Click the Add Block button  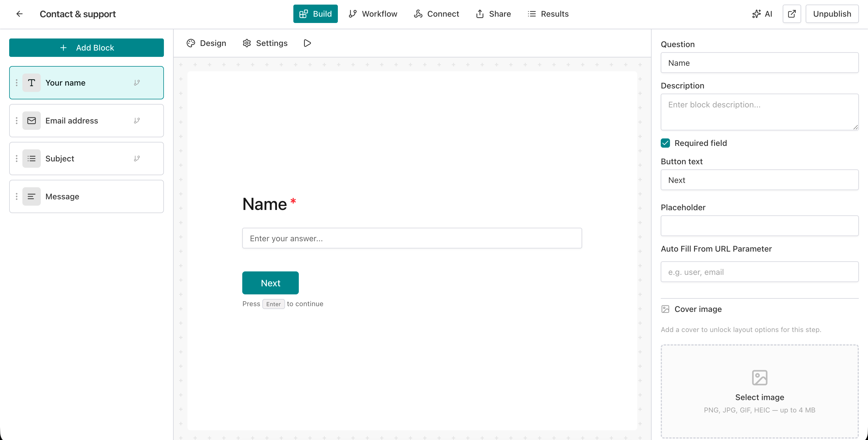(x=86, y=48)
